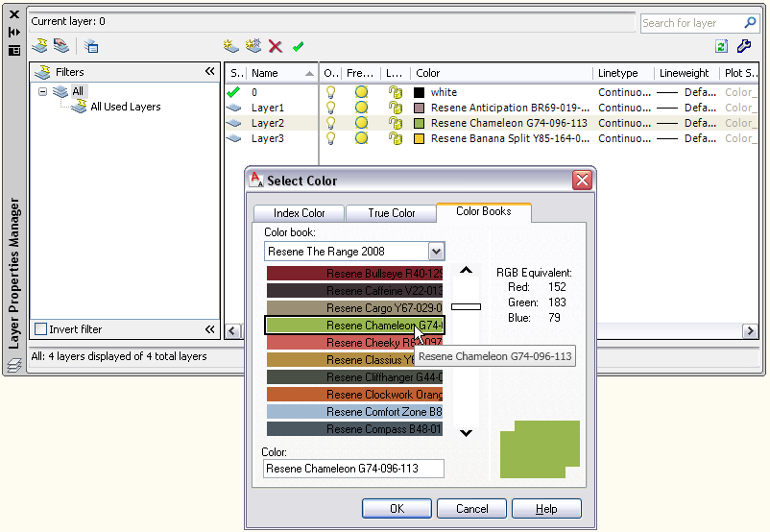Screen dimensions: 770x532
Task: Click the New Group Filter icon
Action: [x=61, y=46]
